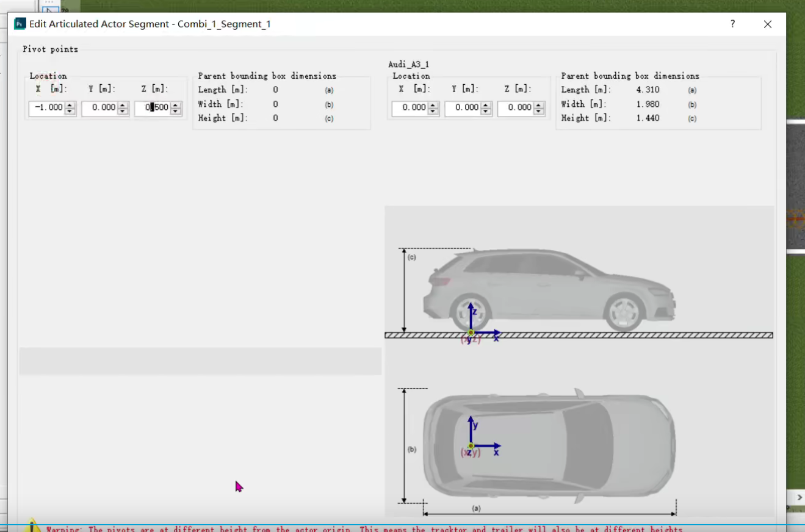Click the pivot origin marker in the side view
This screenshot has width=805, height=532.
point(471,333)
